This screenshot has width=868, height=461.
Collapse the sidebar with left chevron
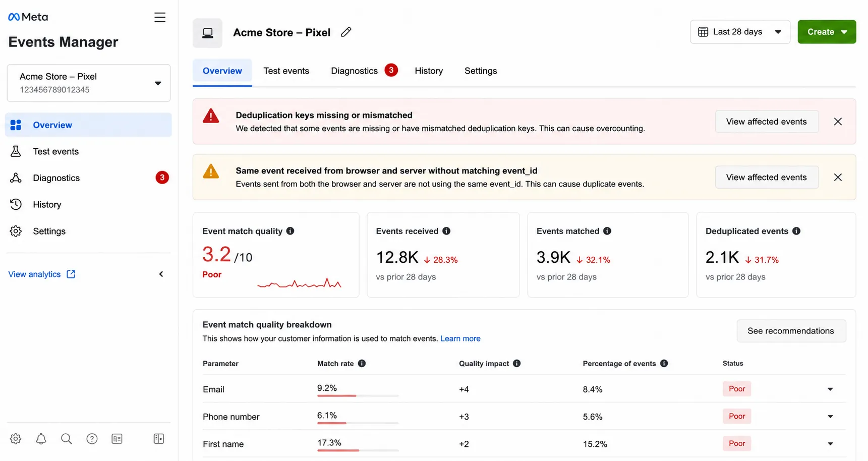(161, 274)
